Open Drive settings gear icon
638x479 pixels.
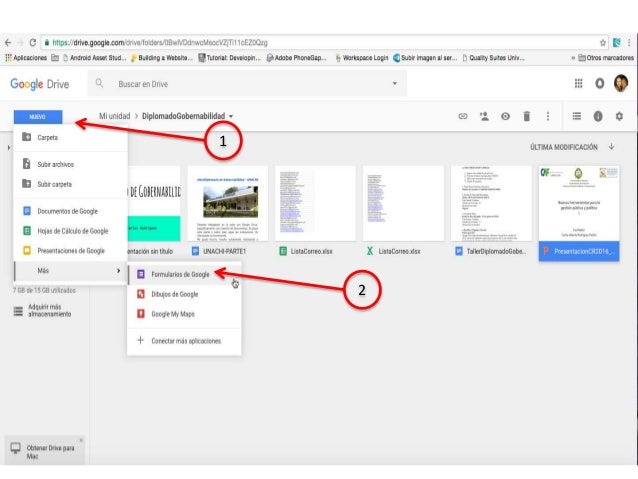point(619,116)
